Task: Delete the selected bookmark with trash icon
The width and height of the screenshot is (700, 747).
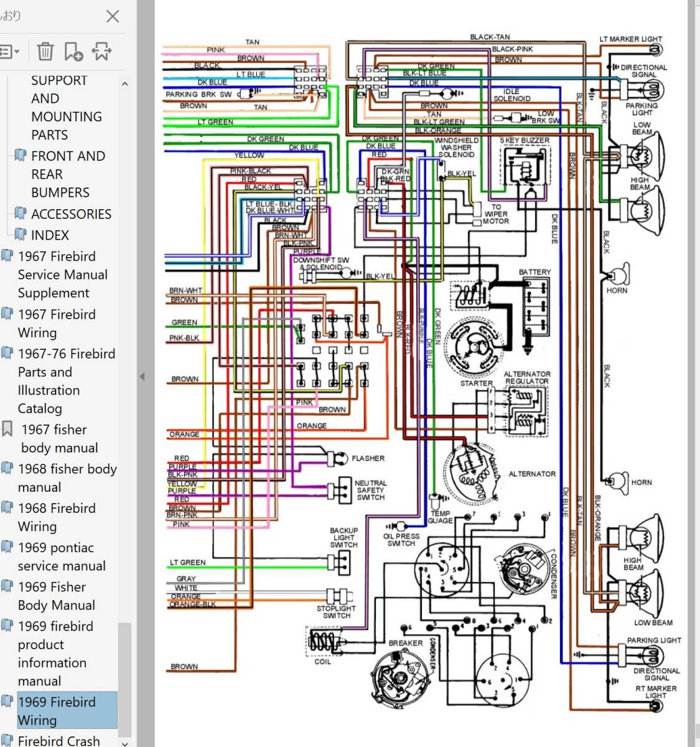Action: click(x=45, y=52)
